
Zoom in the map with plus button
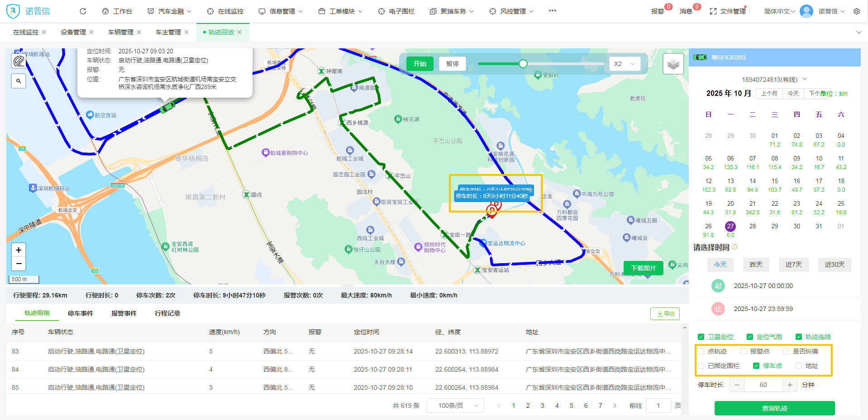(x=19, y=250)
